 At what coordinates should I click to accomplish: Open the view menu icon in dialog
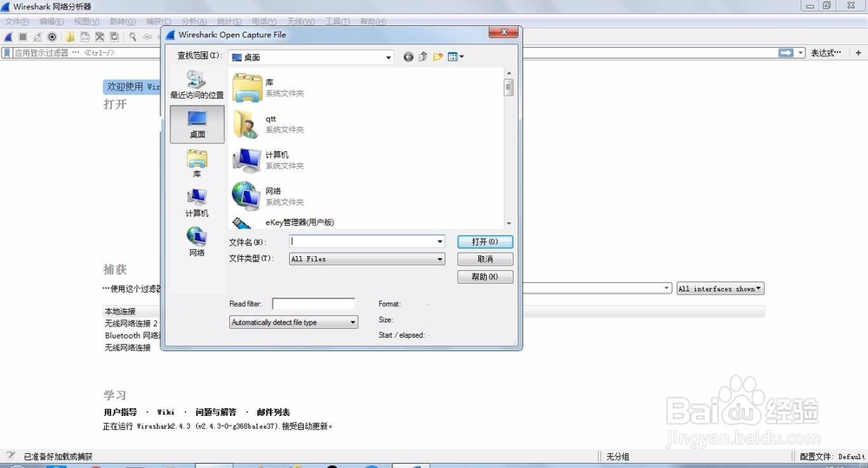[x=456, y=56]
